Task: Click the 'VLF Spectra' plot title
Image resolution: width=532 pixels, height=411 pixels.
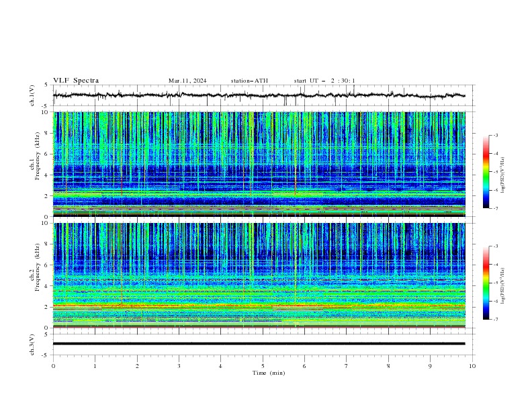Action: click(x=76, y=81)
